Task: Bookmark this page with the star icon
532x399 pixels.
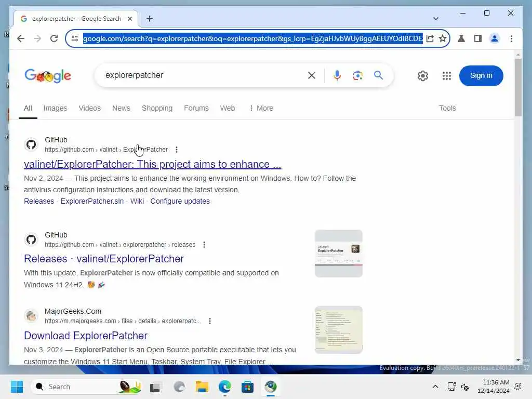Action: (x=443, y=38)
